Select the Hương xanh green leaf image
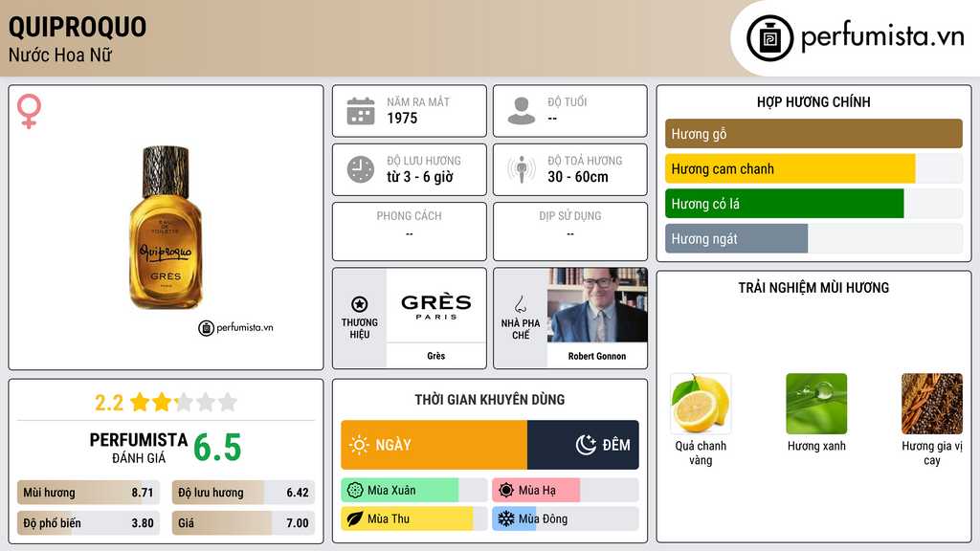This screenshot has height=551, width=980. (816, 404)
